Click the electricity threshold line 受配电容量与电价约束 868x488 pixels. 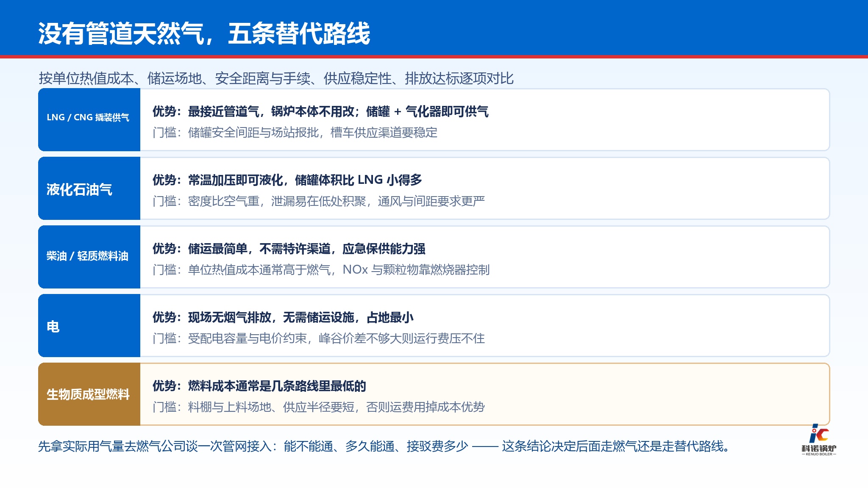[x=319, y=338]
